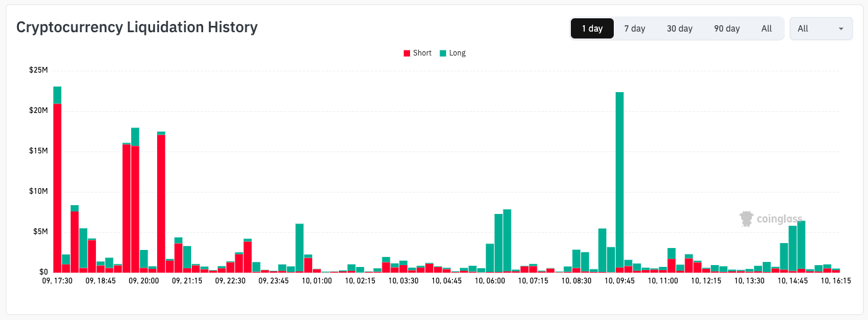Toggle the Long series legend label

(457, 53)
